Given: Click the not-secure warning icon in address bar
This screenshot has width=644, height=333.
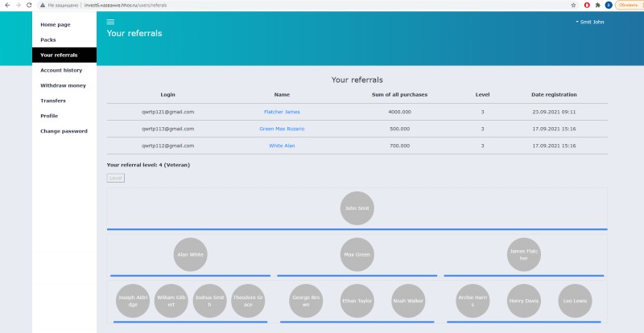Looking at the screenshot, I should [x=43, y=6].
